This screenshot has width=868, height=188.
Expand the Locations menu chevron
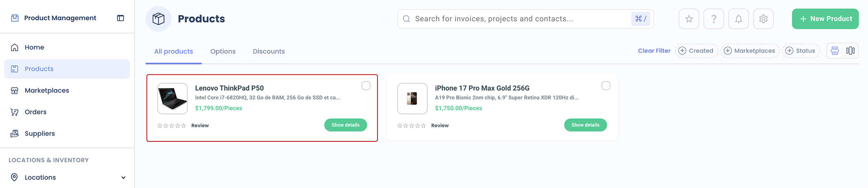point(123,178)
